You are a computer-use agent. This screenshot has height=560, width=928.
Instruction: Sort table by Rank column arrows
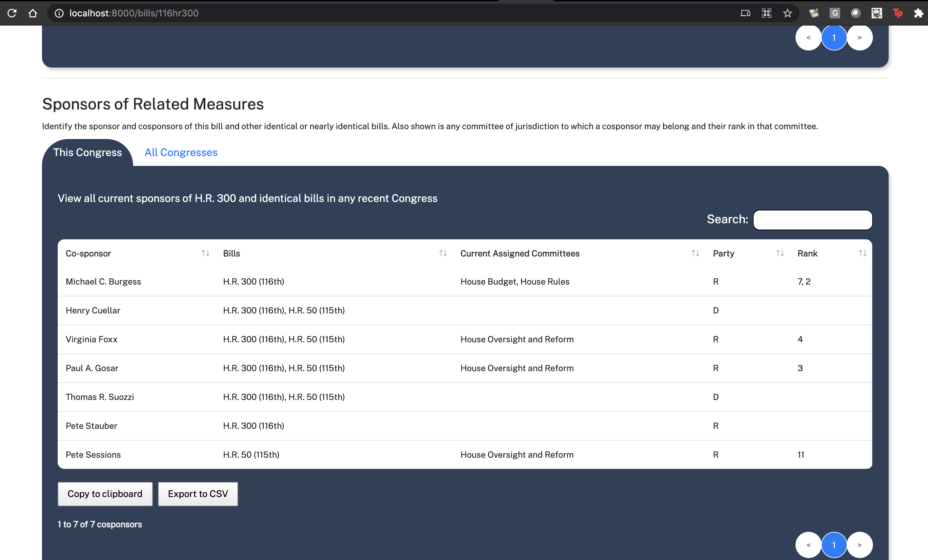click(862, 253)
